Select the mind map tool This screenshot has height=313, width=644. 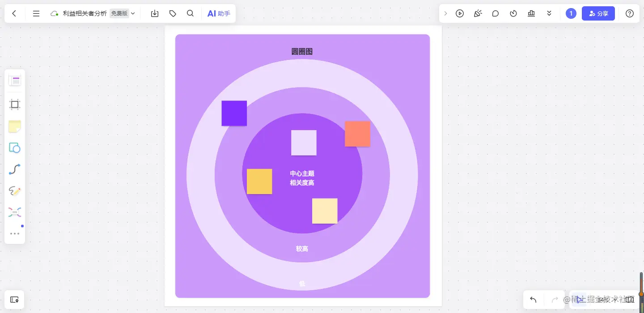point(15,212)
